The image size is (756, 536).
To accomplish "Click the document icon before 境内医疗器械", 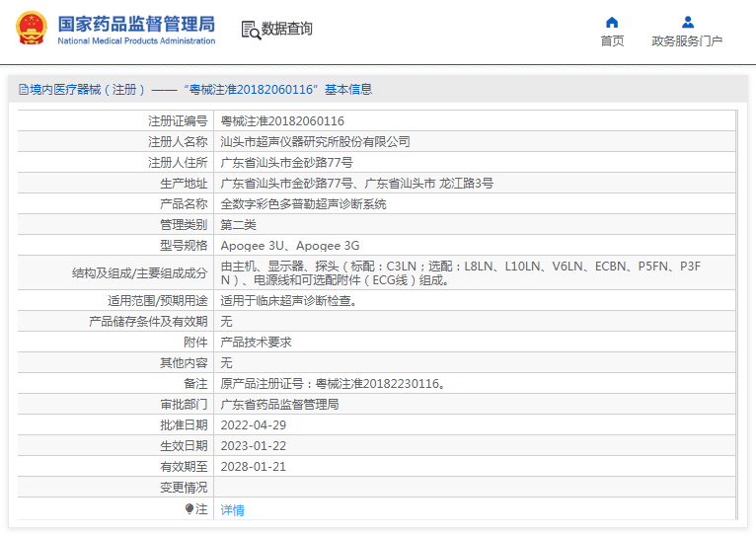I will pyautogui.click(x=23, y=90).
